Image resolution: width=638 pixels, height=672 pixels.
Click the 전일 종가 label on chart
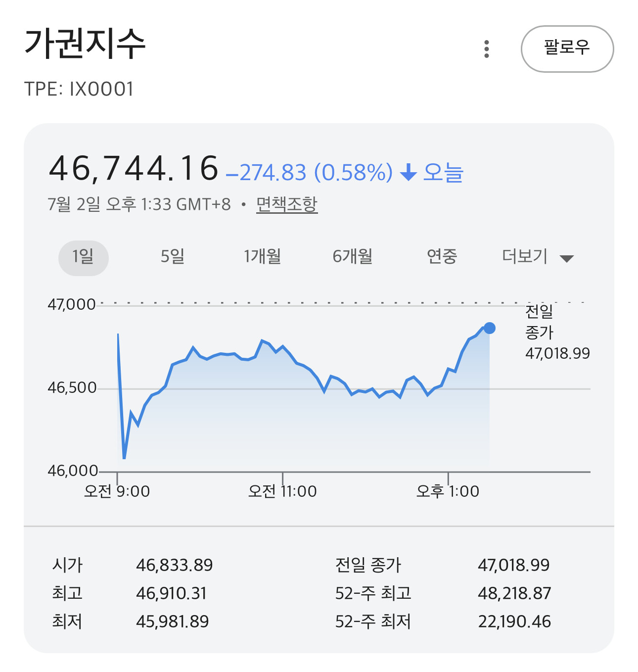point(539,322)
